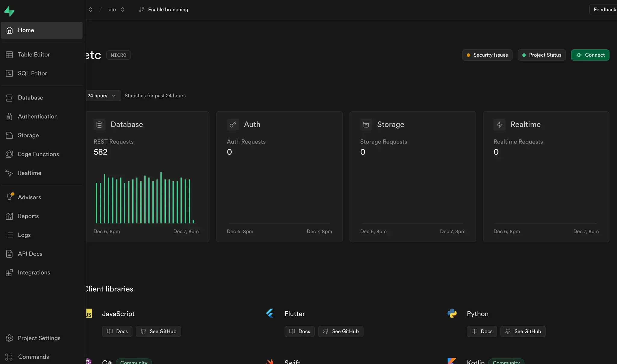617x364 pixels.
Task: Open the 24 hours time range dropdown
Action: click(103, 96)
